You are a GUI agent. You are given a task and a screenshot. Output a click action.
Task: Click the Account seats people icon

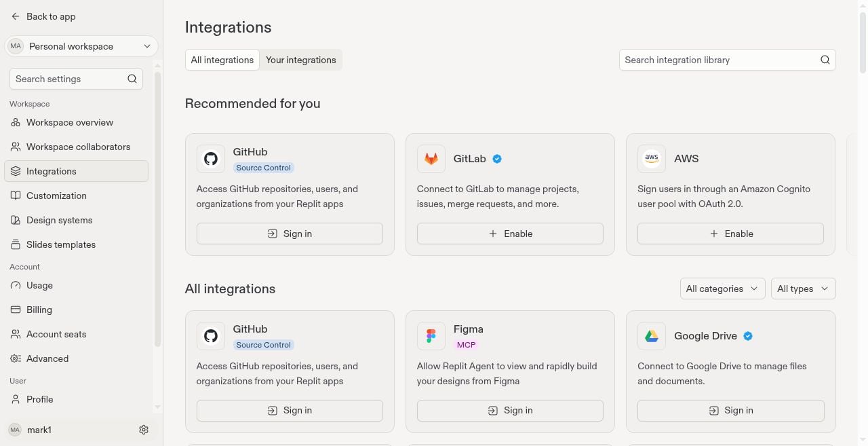tap(16, 334)
